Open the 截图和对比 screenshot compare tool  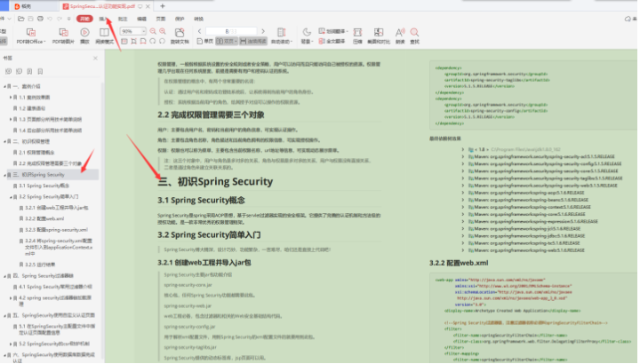pos(379,36)
